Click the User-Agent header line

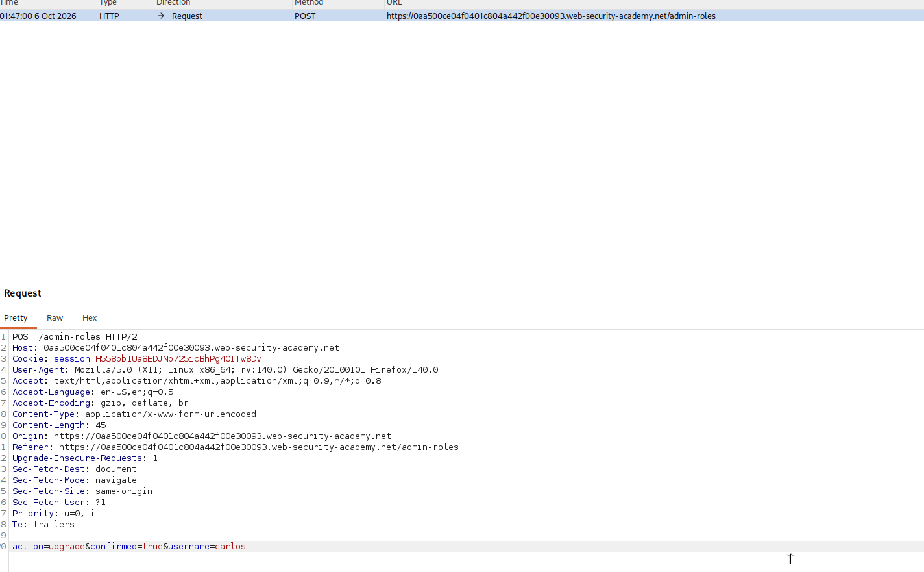pos(225,370)
